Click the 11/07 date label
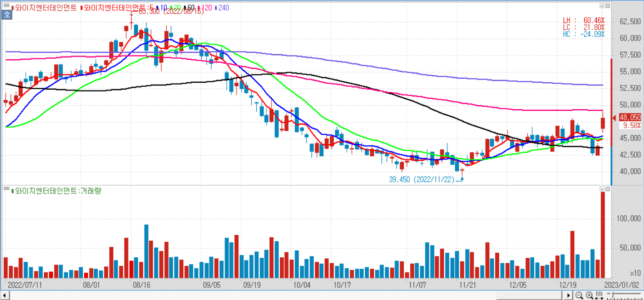 418,285
